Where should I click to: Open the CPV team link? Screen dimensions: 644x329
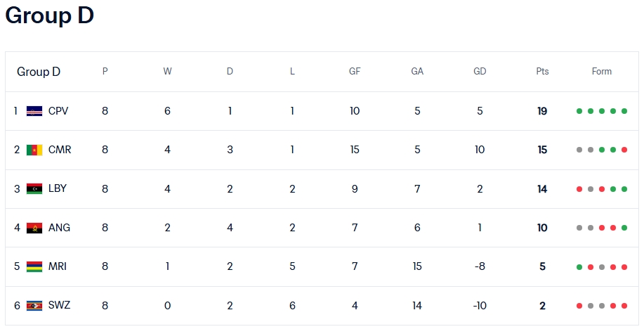(58, 111)
